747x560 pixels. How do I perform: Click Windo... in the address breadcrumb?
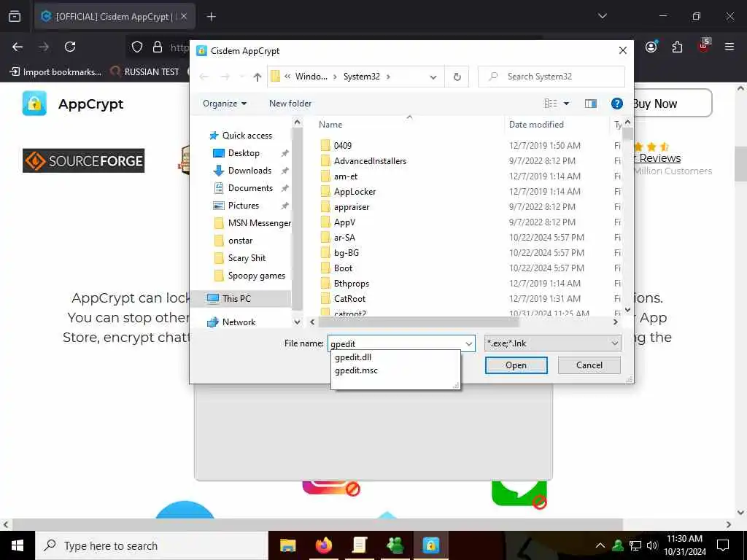pyautogui.click(x=311, y=77)
